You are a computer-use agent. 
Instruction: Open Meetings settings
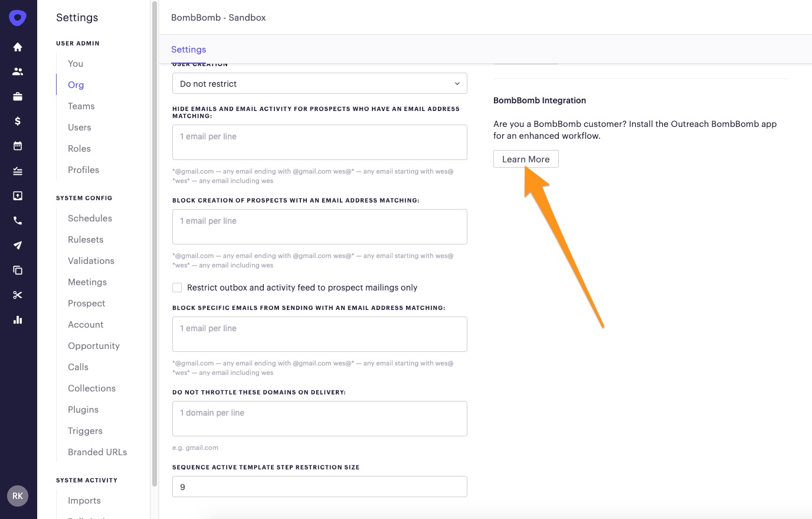pos(87,282)
